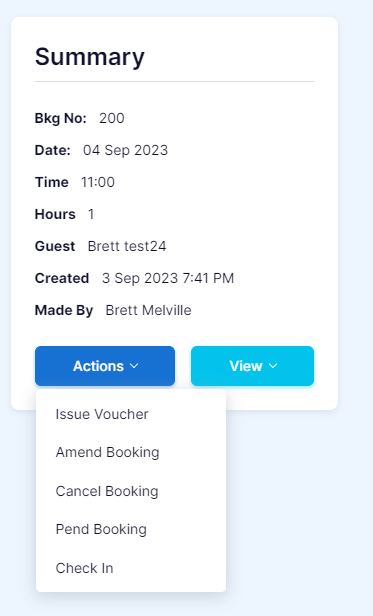
Task: Click the Bkg No label
Action: point(61,118)
